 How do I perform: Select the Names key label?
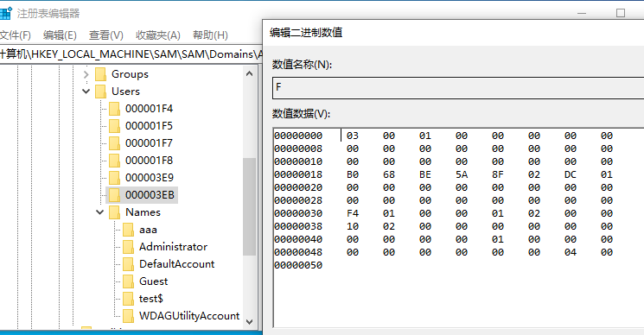[x=143, y=212]
